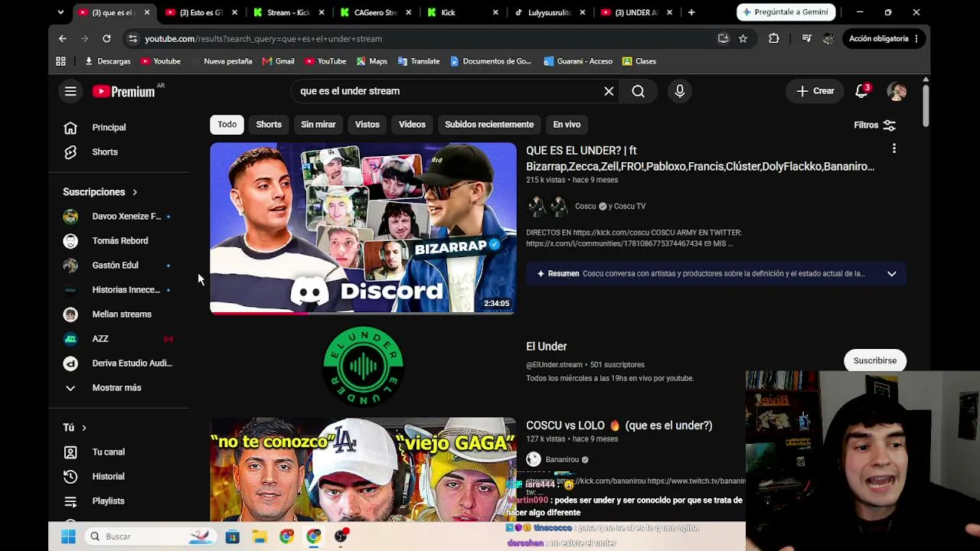The width and height of the screenshot is (980, 551).
Task: Open the Crear menu
Action: click(815, 91)
